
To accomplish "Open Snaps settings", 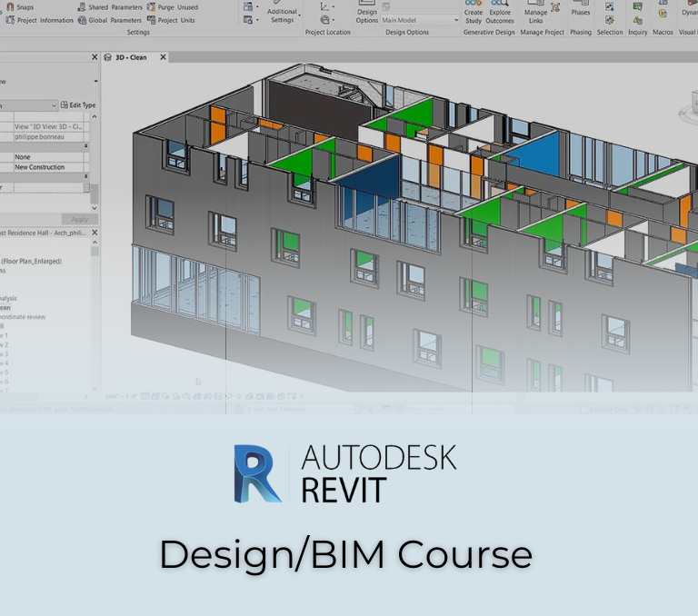I will tap(20, 7).
